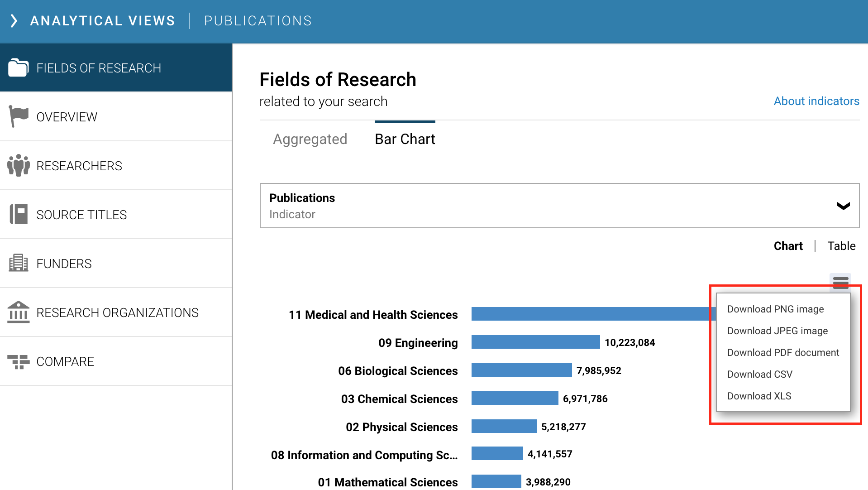This screenshot has height=490, width=868.
Task: Collapse Analytical Views with the chevron arrow
Action: (x=14, y=21)
